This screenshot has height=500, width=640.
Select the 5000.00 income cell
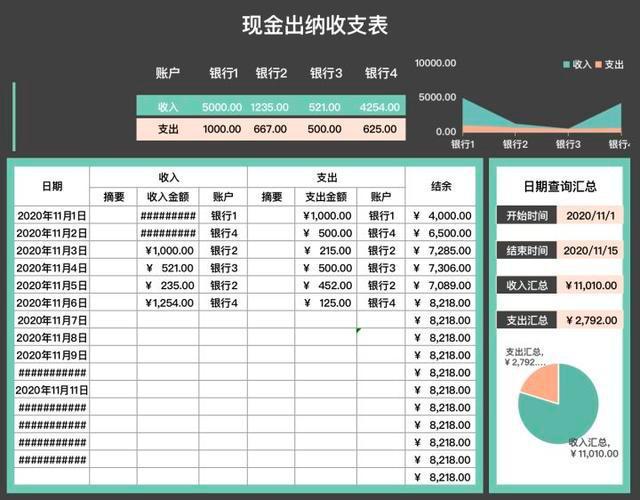[x=222, y=107]
